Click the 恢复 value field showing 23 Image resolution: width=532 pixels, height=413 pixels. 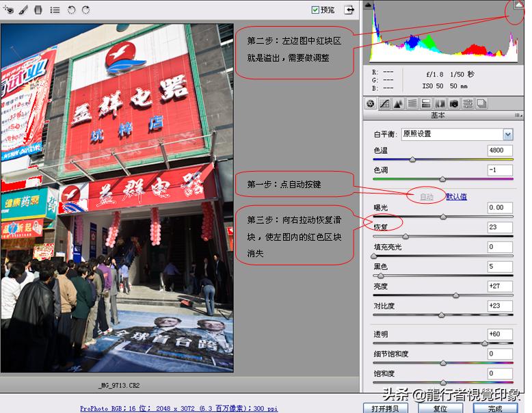[x=500, y=228]
